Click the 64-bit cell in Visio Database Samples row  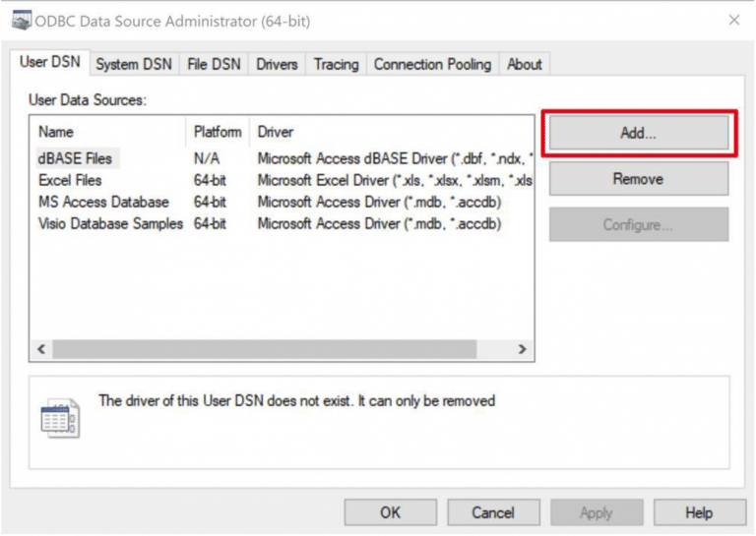tap(210, 223)
